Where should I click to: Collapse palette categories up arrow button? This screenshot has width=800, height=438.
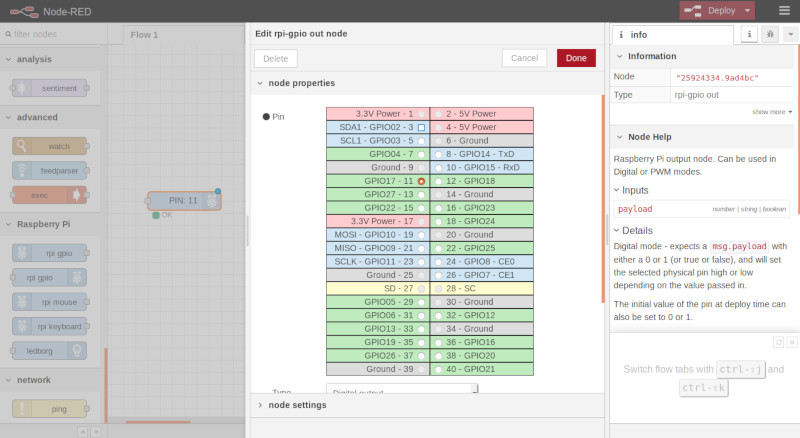[x=83, y=432]
